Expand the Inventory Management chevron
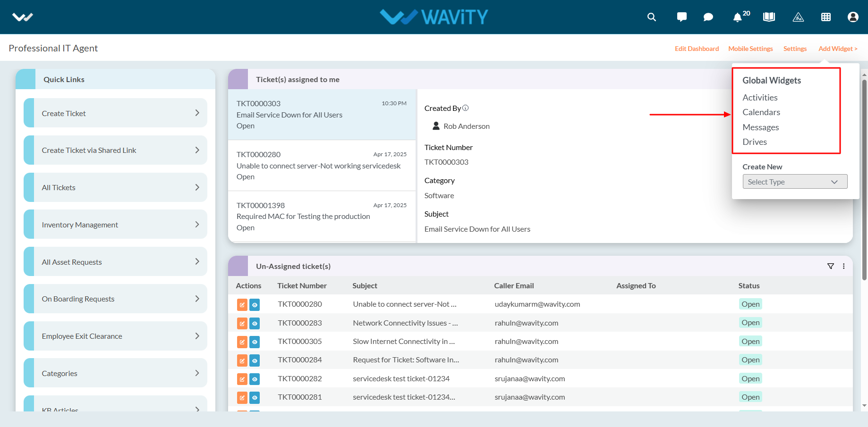Image resolution: width=868 pixels, height=427 pixels. (x=197, y=224)
